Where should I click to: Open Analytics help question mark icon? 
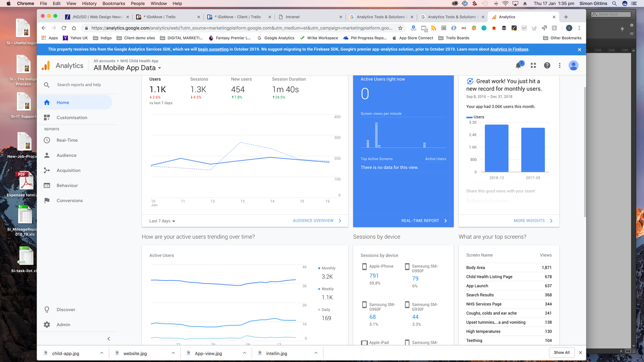(547, 65)
